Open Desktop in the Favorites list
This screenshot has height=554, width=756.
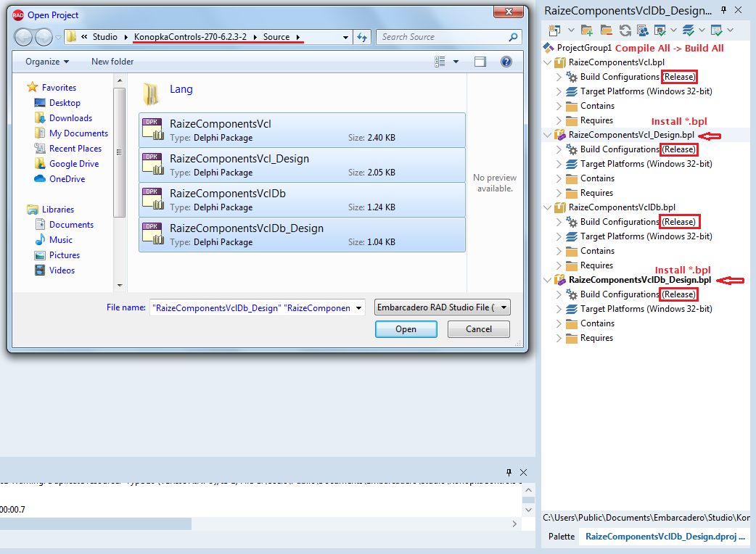coord(65,103)
